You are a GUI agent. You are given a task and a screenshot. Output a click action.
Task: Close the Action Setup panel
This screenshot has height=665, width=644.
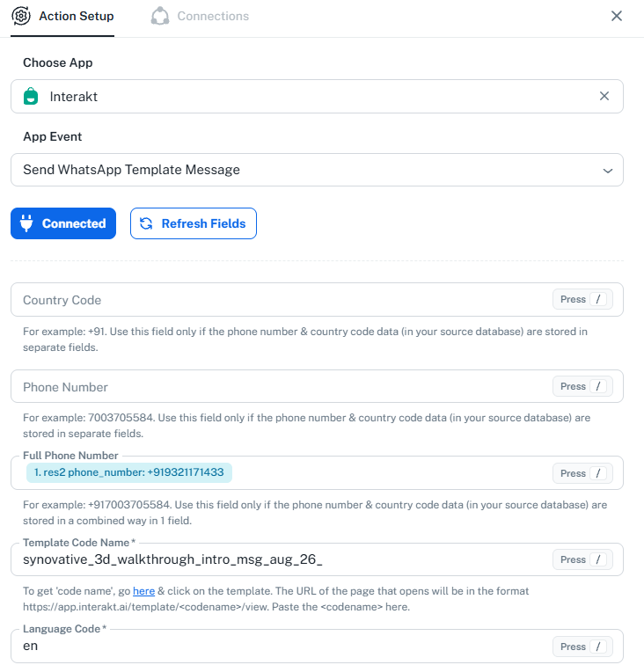[x=617, y=16]
